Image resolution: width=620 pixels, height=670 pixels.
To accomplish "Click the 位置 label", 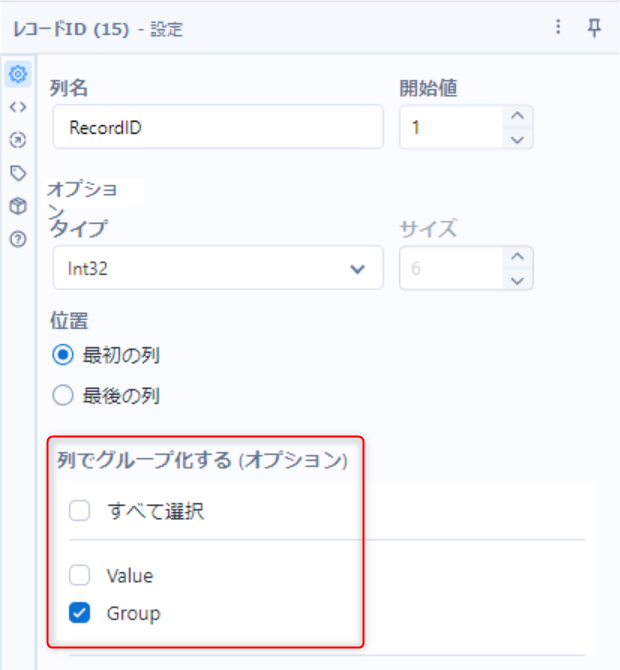I will pos(69,320).
